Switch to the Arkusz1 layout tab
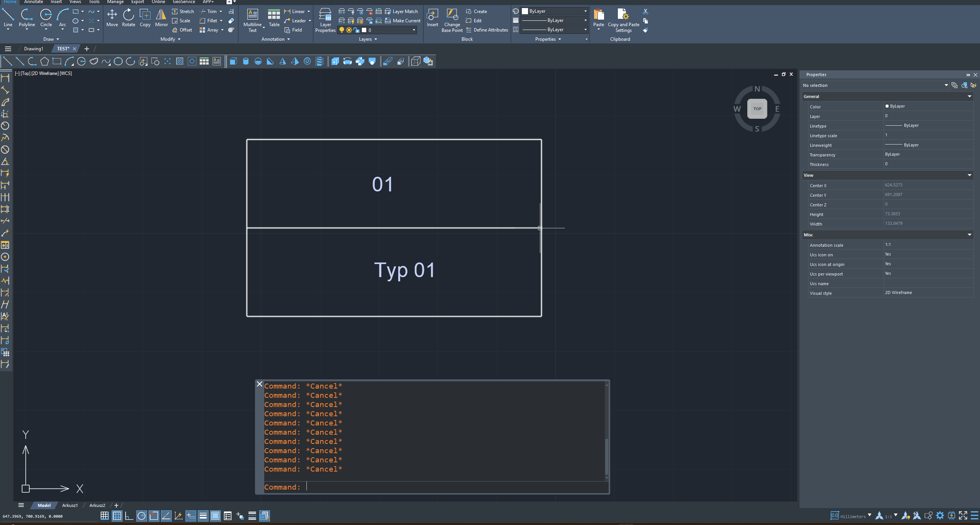 [x=70, y=505]
